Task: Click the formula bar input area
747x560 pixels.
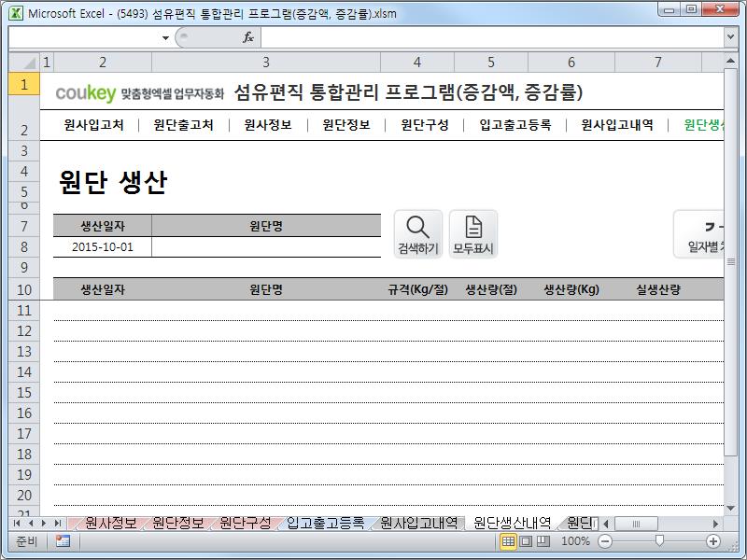Action: (492, 37)
